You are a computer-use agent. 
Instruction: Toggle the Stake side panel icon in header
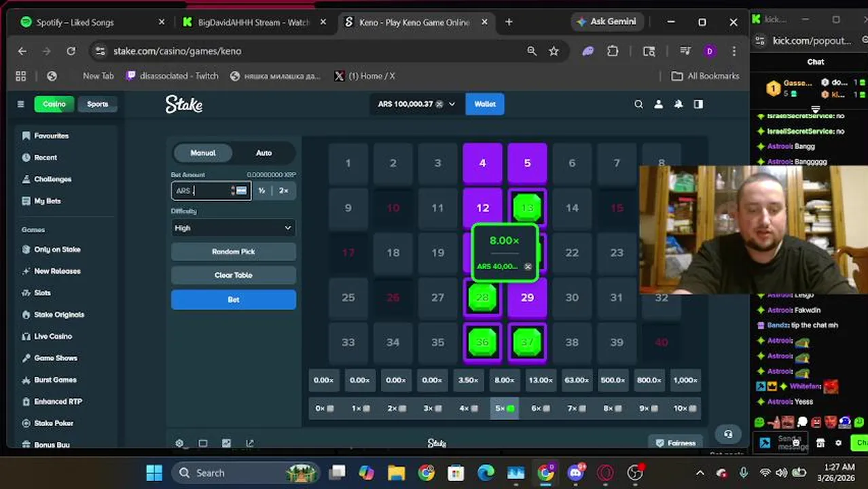(x=698, y=104)
